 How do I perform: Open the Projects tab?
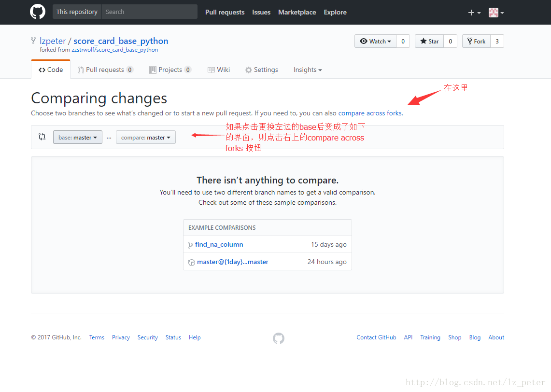[x=170, y=70]
